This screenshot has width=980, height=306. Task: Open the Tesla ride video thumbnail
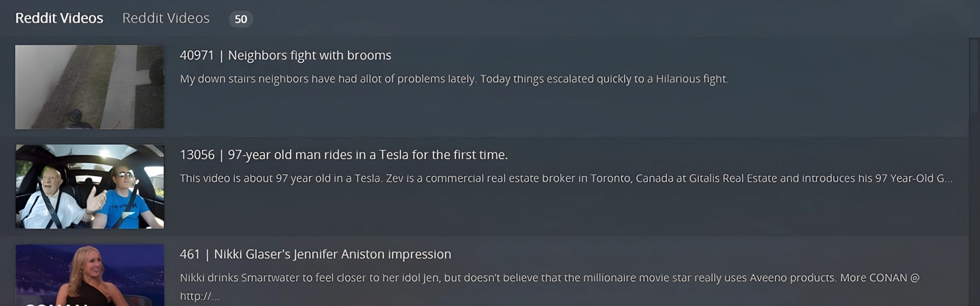pyautogui.click(x=90, y=186)
